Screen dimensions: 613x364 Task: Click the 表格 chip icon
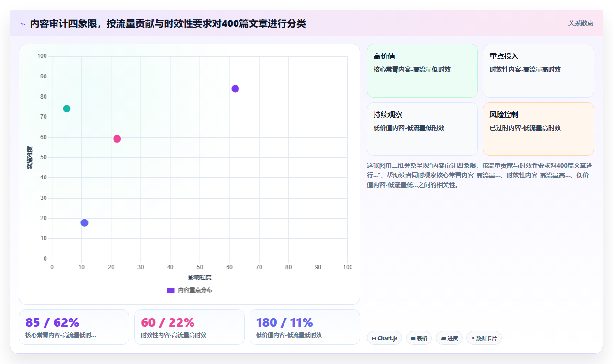(x=413, y=338)
